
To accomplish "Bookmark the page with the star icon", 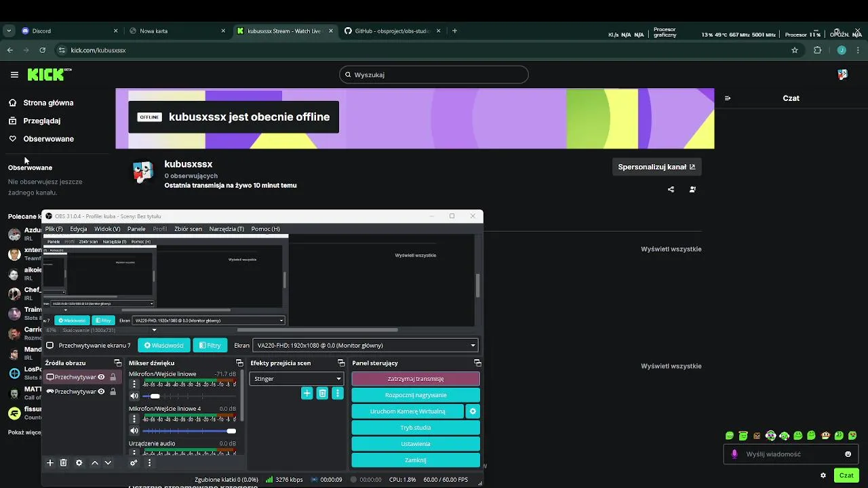I will 795,50.
